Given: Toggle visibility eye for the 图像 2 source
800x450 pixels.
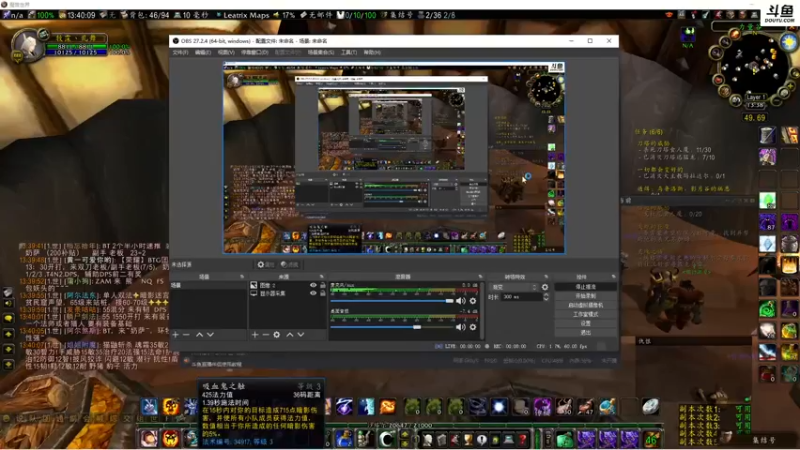Looking at the screenshot, I should pos(313,285).
